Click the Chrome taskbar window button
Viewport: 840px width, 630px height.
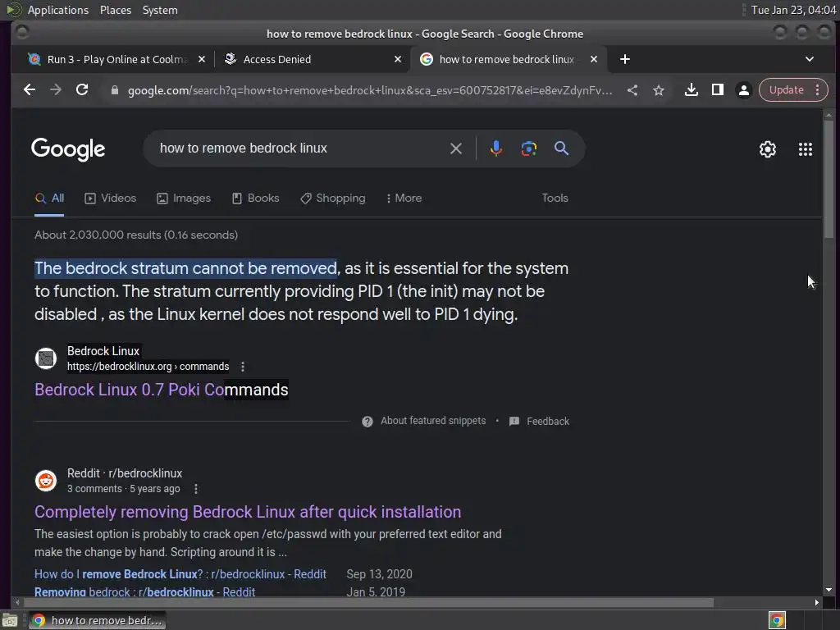click(x=97, y=620)
